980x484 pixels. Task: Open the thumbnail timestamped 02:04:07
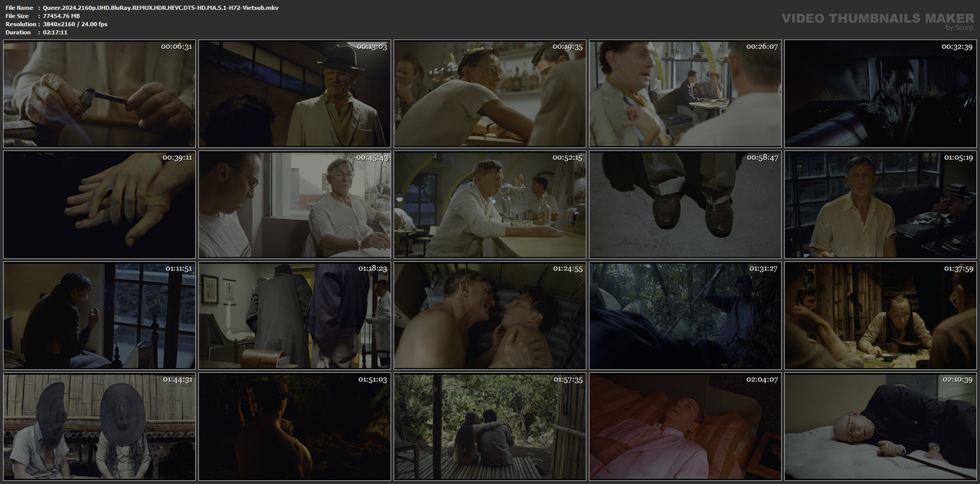(685, 427)
